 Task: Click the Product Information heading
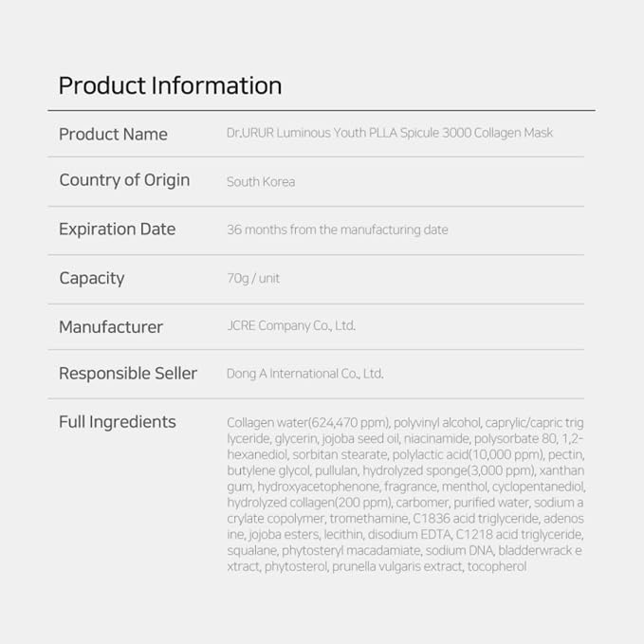pos(170,86)
